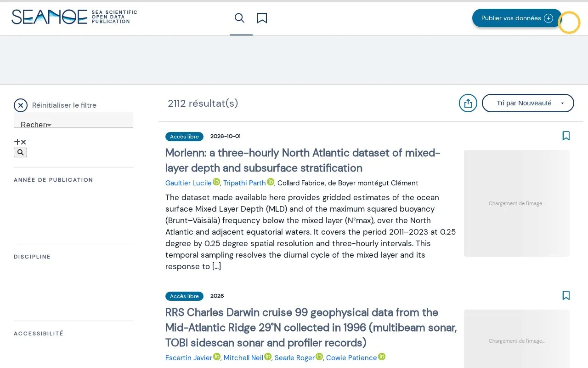The width and height of the screenshot is (588, 368).
Task: Open Gaultier Lucile's ORCID icon
Action: (216, 182)
